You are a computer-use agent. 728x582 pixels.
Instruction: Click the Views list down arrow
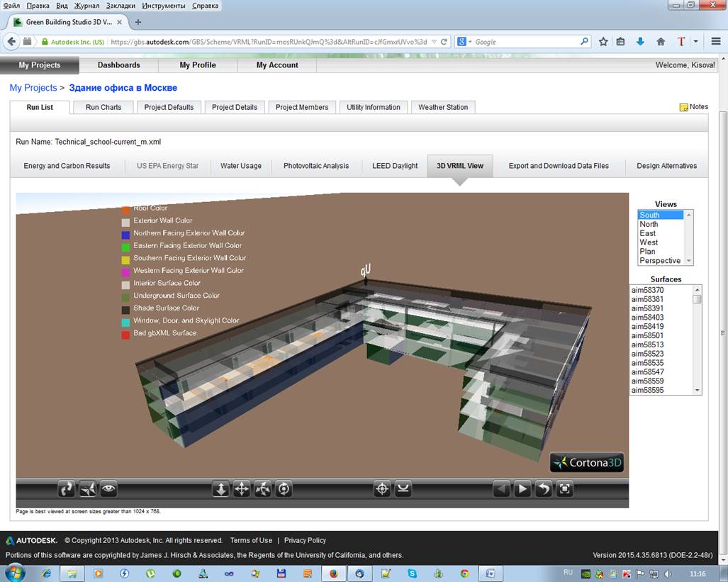coord(689,261)
